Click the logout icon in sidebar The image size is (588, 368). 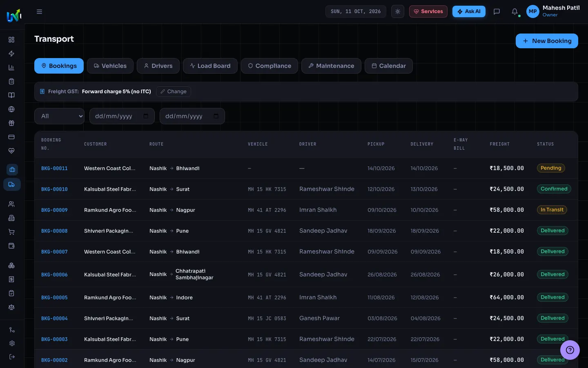pos(12,357)
